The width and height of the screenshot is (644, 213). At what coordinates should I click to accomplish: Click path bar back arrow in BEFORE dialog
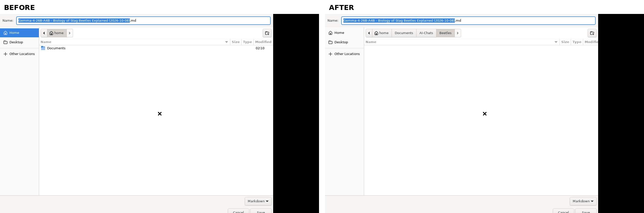click(x=44, y=33)
